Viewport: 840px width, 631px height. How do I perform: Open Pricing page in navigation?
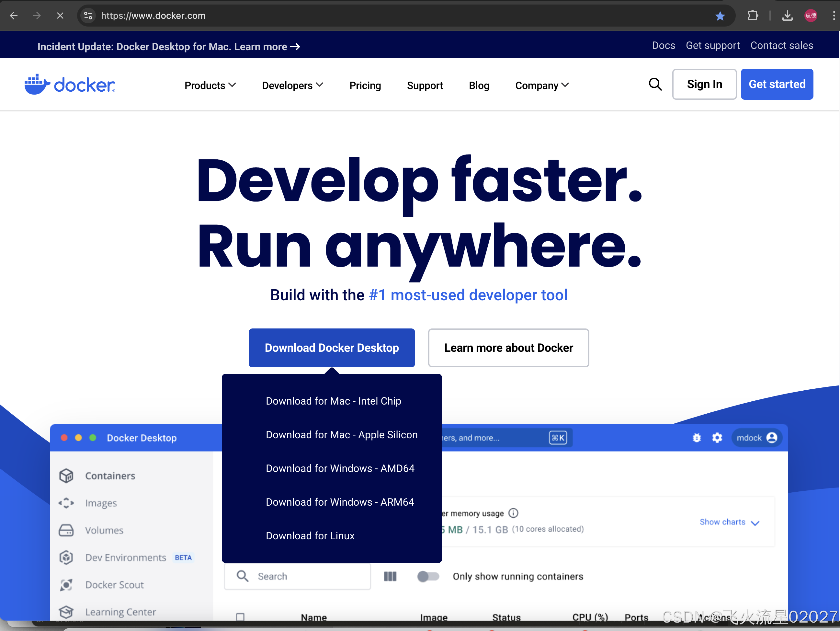[x=365, y=85]
